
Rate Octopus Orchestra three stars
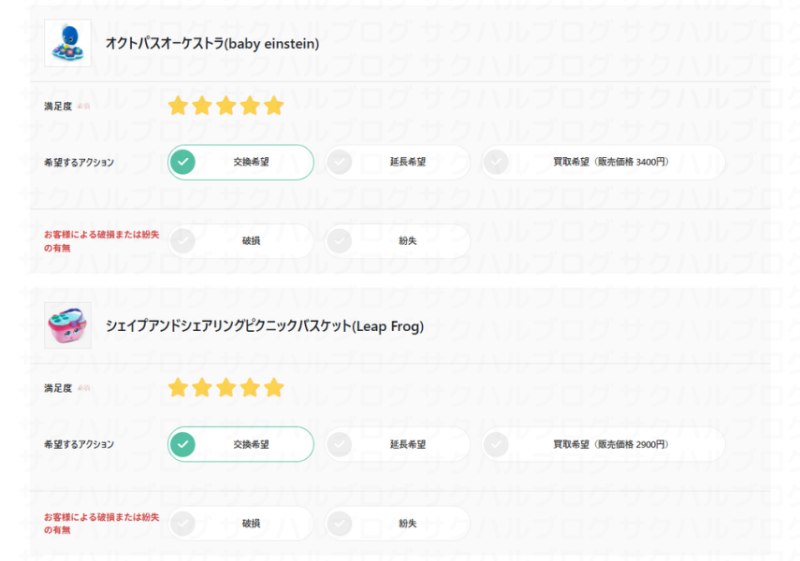226,106
